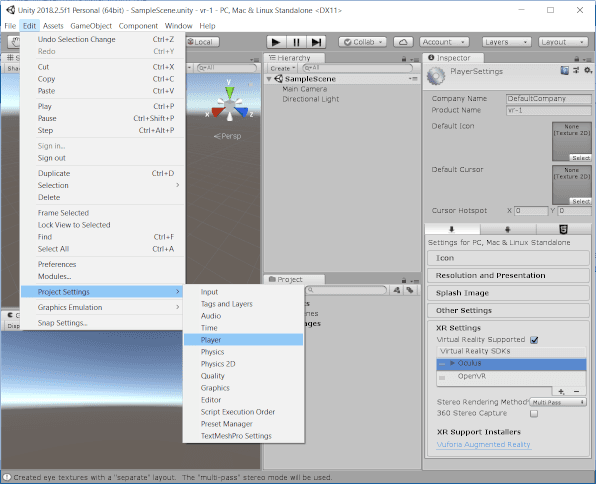
Task: Click the Product Name field
Action: (x=548, y=110)
